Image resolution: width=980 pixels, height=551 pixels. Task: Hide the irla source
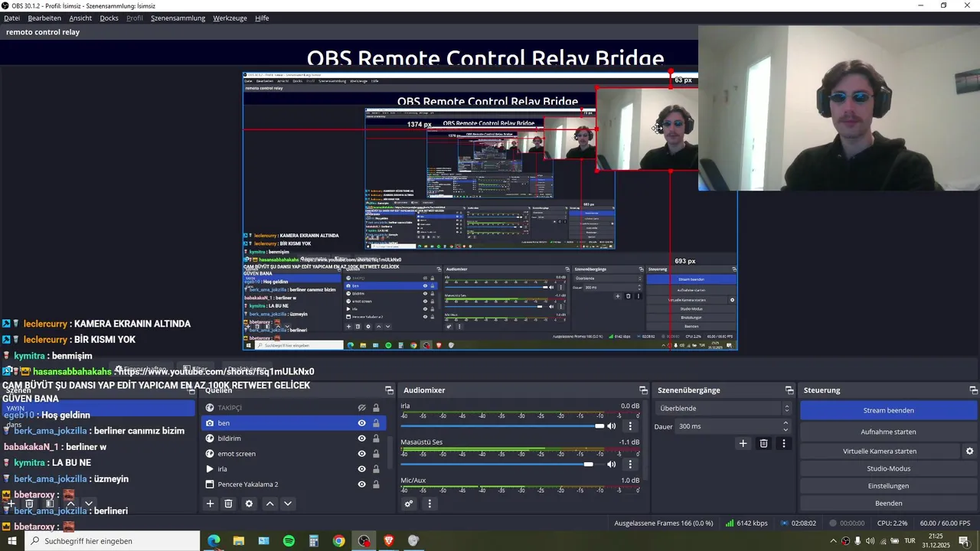[362, 469]
